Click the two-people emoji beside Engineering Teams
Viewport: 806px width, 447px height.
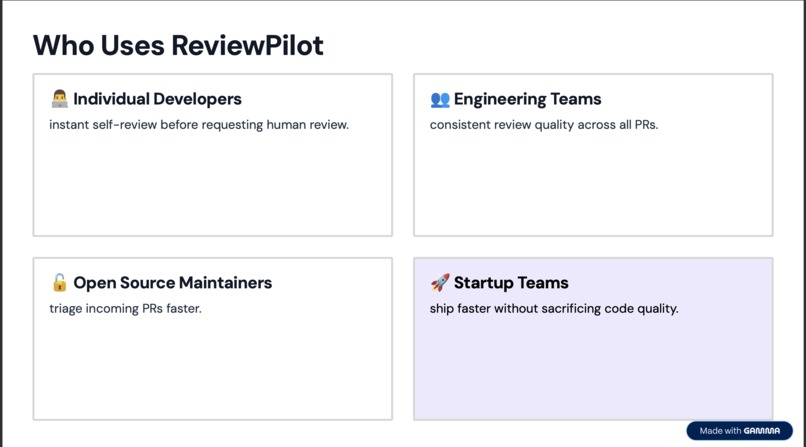440,99
